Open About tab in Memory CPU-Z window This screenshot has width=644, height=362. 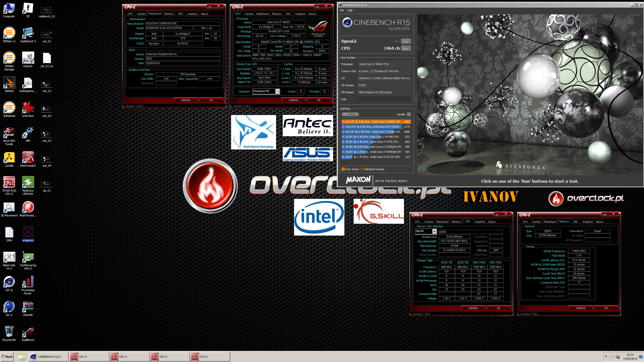click(x=599, y=222)
